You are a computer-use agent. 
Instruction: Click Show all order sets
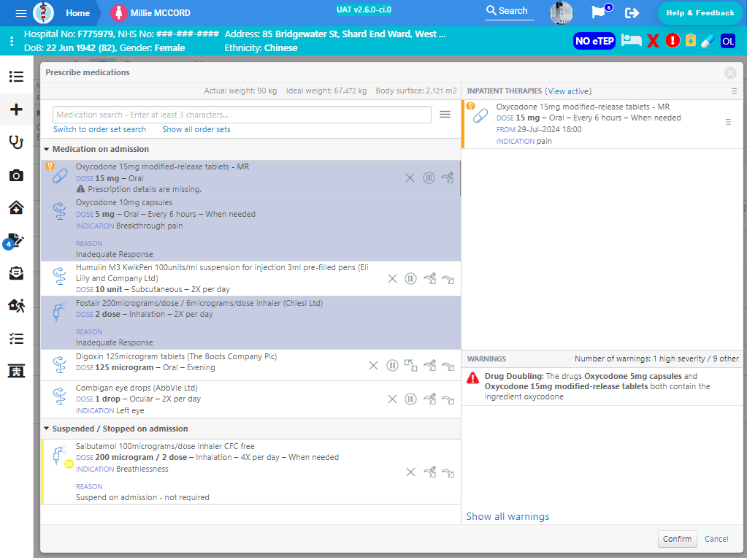pos(196,129)
